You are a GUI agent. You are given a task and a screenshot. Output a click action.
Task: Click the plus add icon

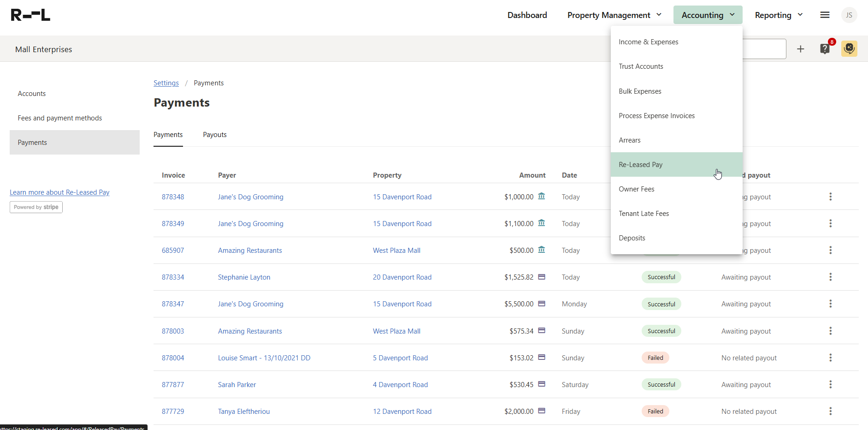tap(800, 49)
